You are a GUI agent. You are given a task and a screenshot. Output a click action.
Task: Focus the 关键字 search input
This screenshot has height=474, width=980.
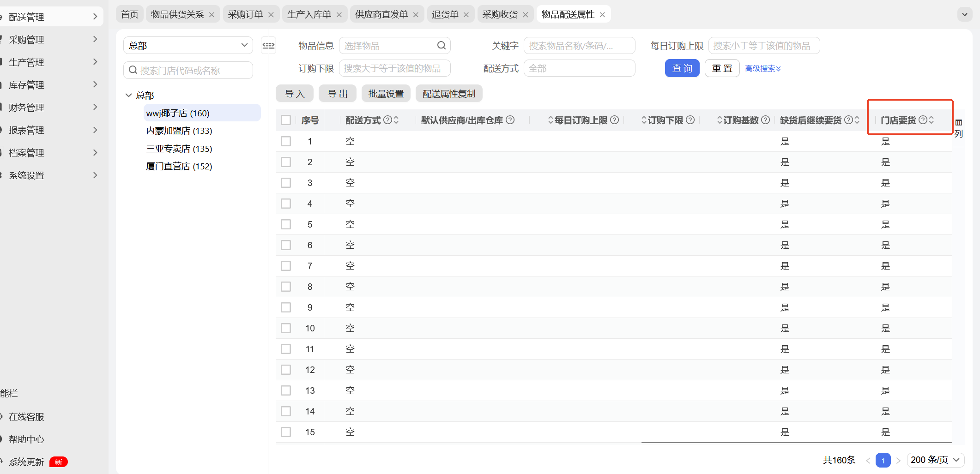tap(579, 45)
